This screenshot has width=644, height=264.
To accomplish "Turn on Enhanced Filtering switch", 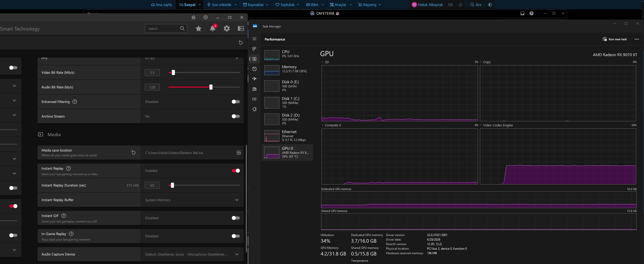I will [x=236, y=102].
